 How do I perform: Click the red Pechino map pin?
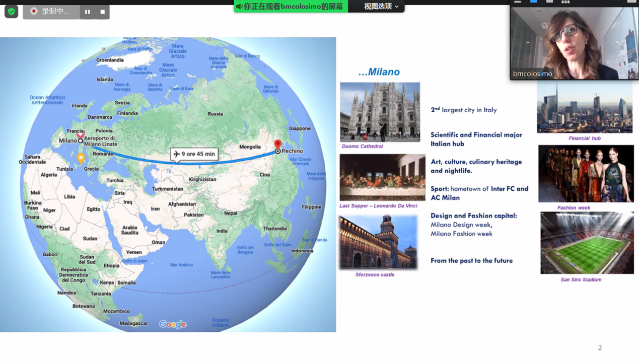(277, 144)
